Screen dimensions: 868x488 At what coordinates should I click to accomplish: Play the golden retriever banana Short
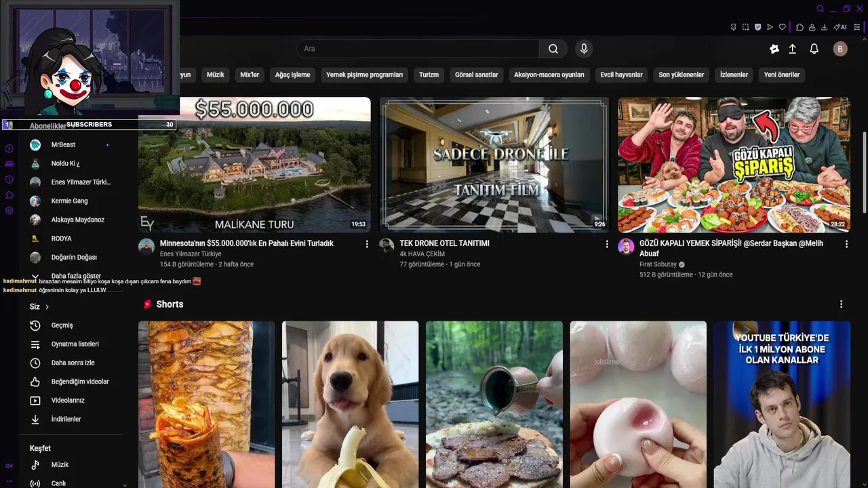pos(351,405)
